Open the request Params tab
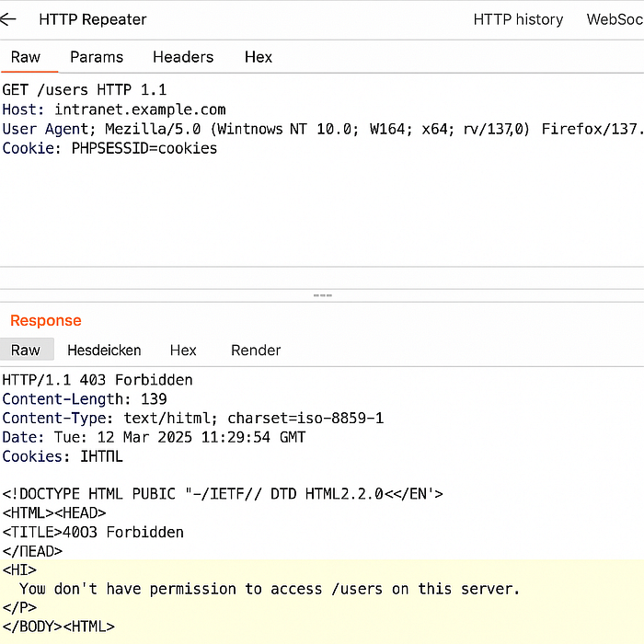Image resolution: width=644 pixels, height=644 pixels. click(x=97, y=57)
